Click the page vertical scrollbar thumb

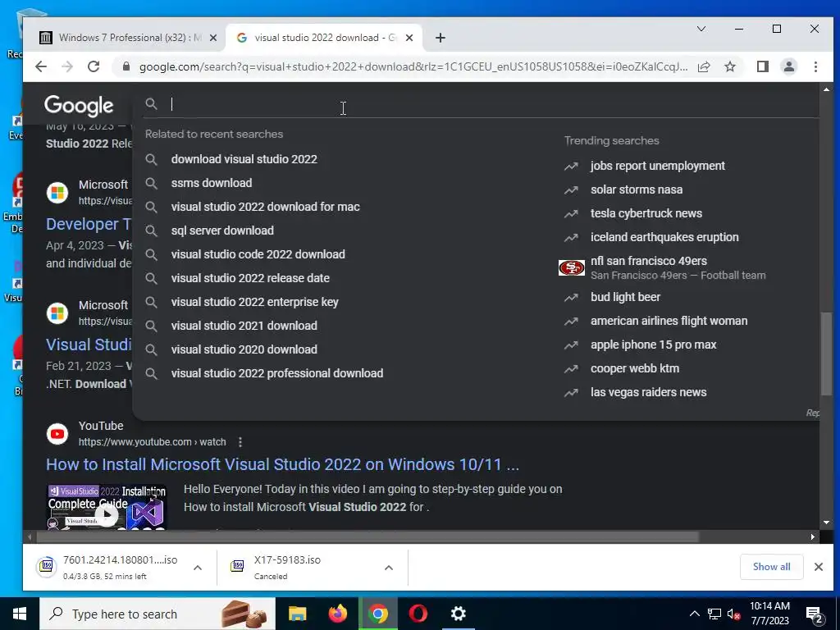827,354
